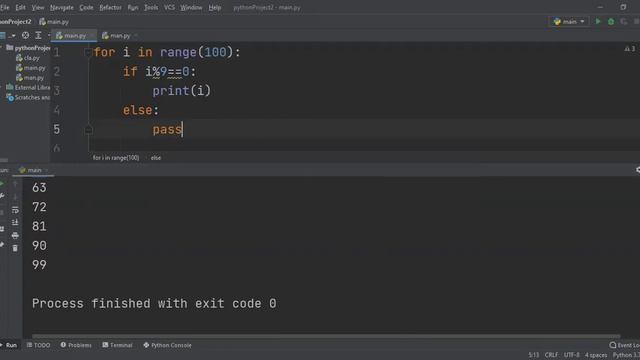Place cursor after 'pass' on line 5
This screenshot has width=640, height=360.
pos(182,130)
